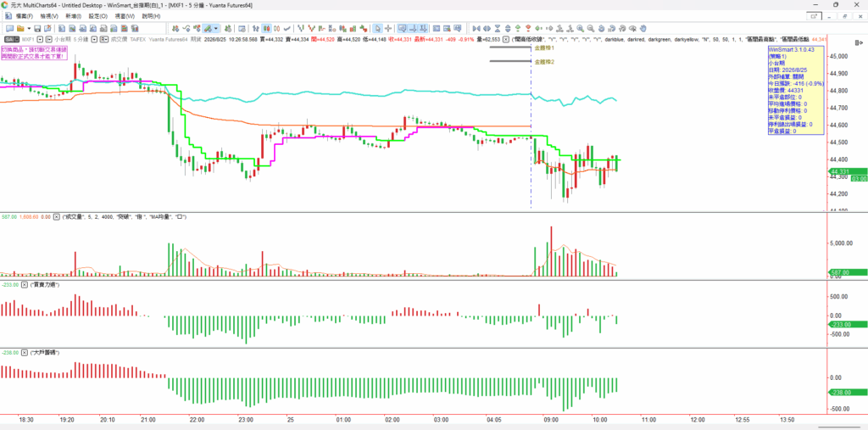Viewport: 868px width, 430px height.
Task: Open the 說明(H) menu
Action: click(x=151, y=17)
